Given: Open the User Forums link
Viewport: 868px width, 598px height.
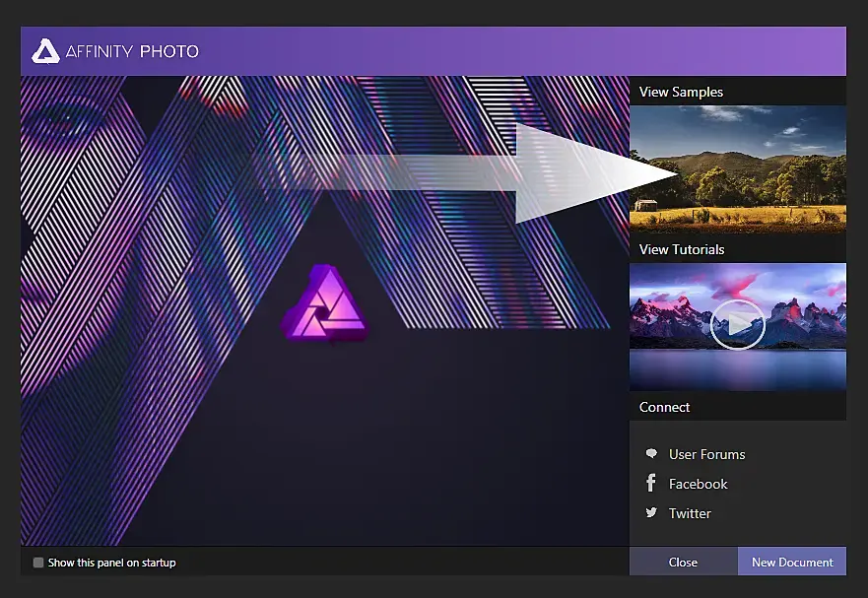Looking at the screenshot, I should point(706,454).
